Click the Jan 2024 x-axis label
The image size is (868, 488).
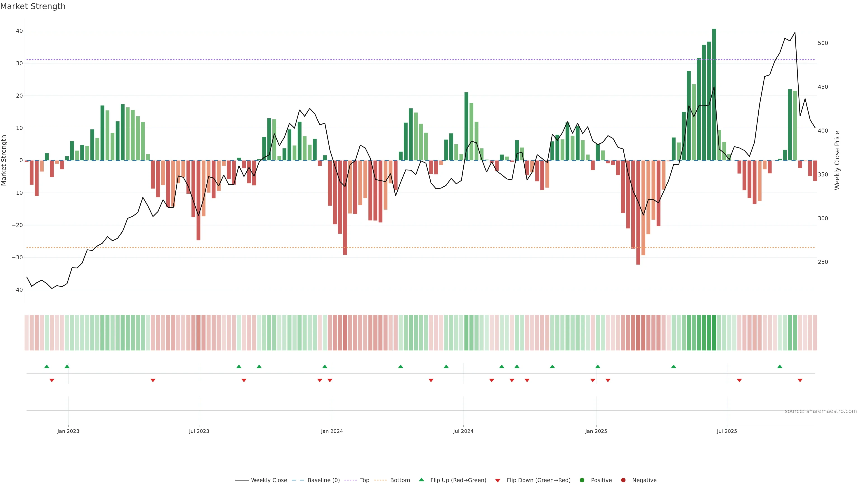point(332,431)
